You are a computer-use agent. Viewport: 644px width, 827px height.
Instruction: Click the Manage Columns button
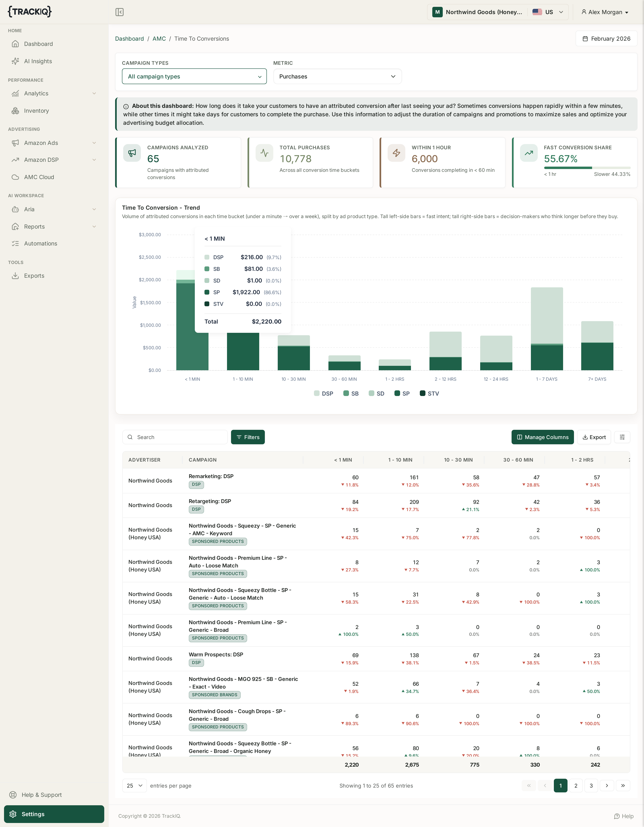coord(543,437)
